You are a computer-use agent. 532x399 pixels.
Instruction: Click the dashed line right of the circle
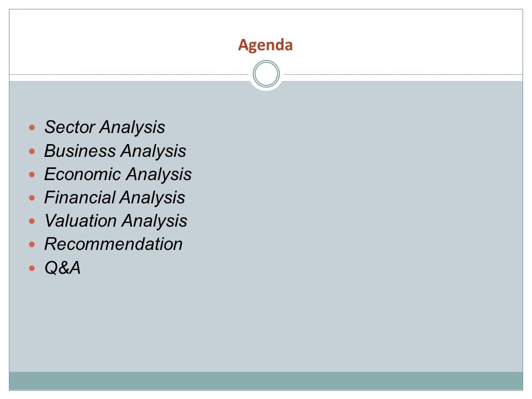pyautogui.click(x=403, y=74)
